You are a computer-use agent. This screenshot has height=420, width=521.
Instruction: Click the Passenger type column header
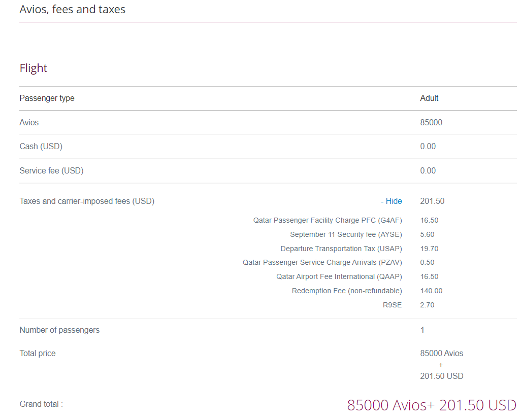coord(47,98)
